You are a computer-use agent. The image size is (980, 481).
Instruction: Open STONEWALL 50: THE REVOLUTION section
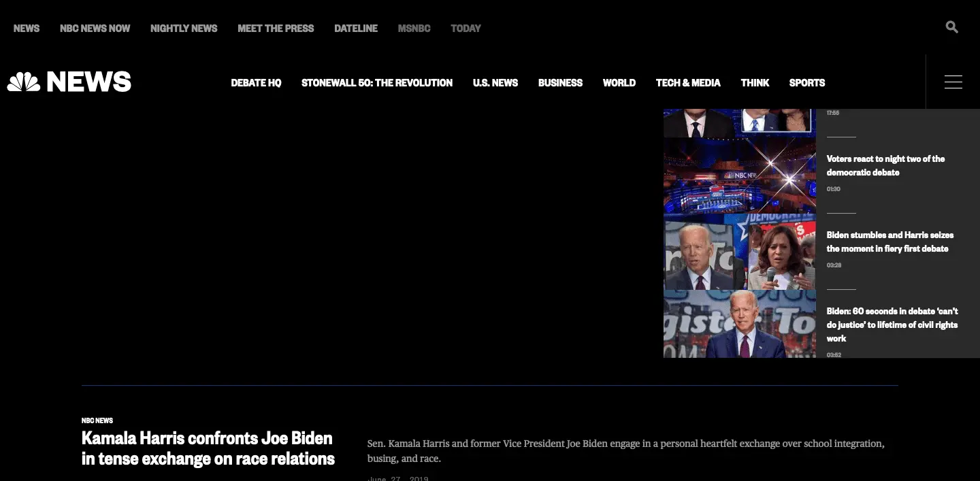coord(377,82)
